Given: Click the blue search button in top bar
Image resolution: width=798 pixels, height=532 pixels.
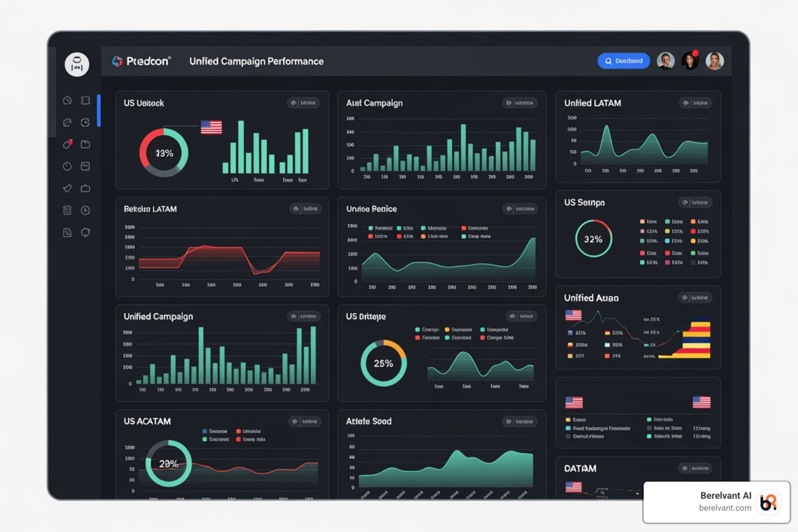Looking at the screenshot, I should 623,61.
